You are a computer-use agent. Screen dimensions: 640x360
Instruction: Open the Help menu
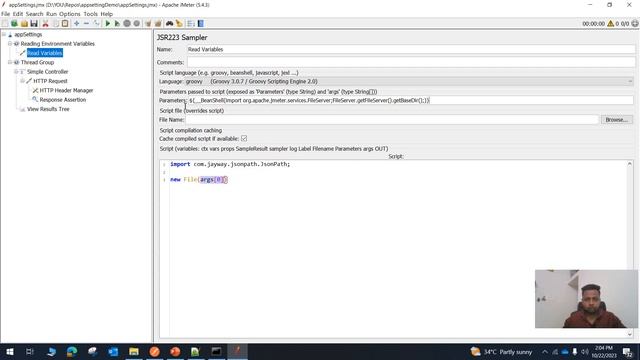click(107, 14)
